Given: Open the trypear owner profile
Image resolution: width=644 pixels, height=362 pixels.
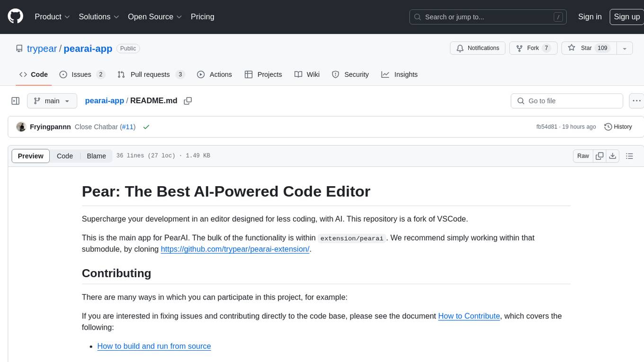Looking at the screenshot, I should pos(42,48).
